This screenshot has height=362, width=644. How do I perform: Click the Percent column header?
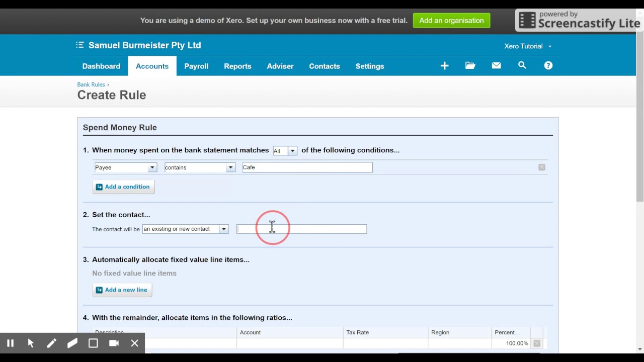pos(511,332)
